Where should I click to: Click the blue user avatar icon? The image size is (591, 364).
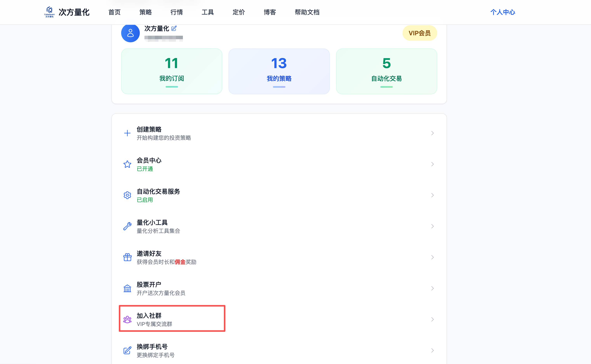pyautogui.click(x=130, y=33)
